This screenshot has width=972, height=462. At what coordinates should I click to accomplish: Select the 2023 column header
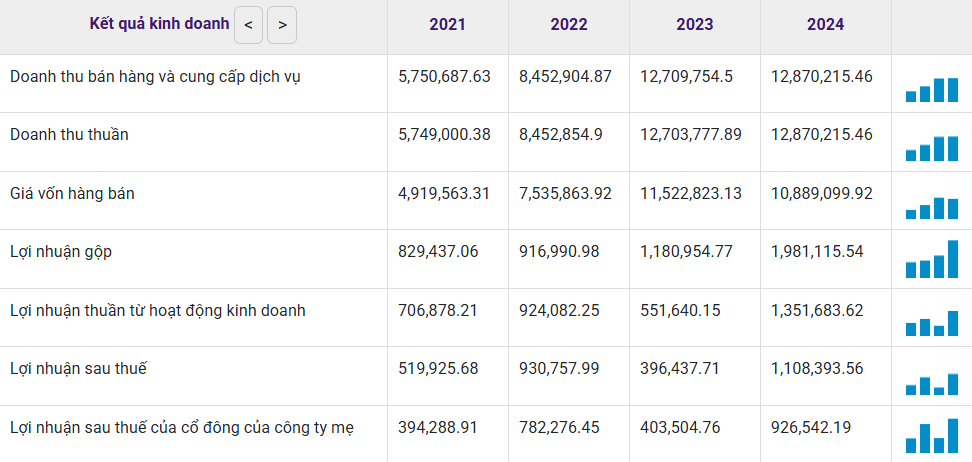[x=695, y=24]
